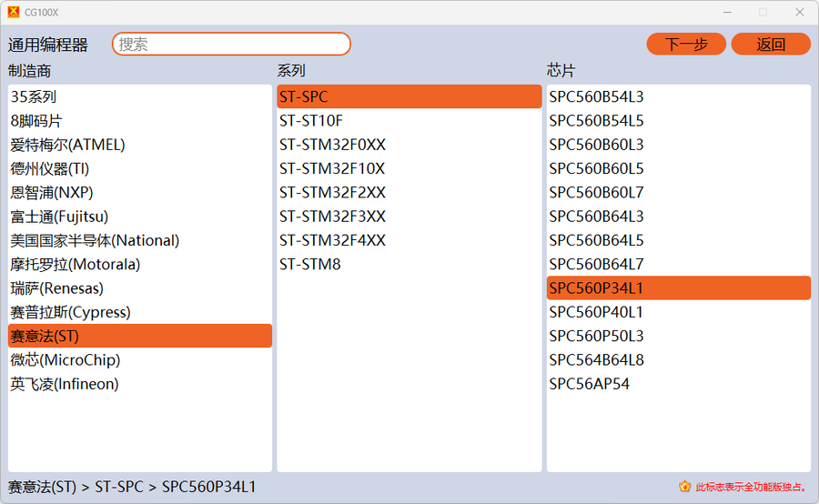Select 英飞凌(Infineon) manufacturer
The image size is (819, 504).
65,384
